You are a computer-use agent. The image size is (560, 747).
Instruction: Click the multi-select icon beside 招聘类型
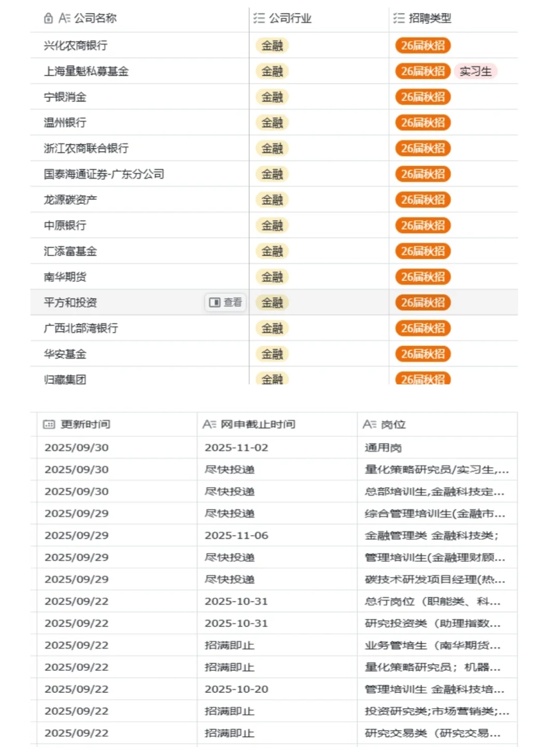pos(398,19)
